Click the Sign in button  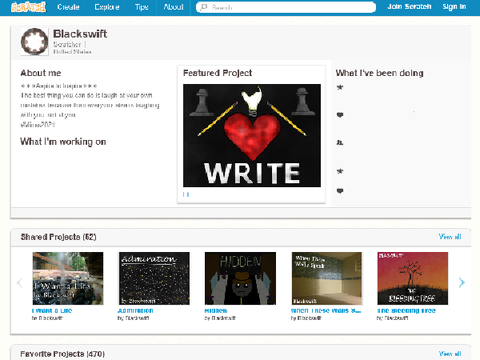click(x=454, y=7)
